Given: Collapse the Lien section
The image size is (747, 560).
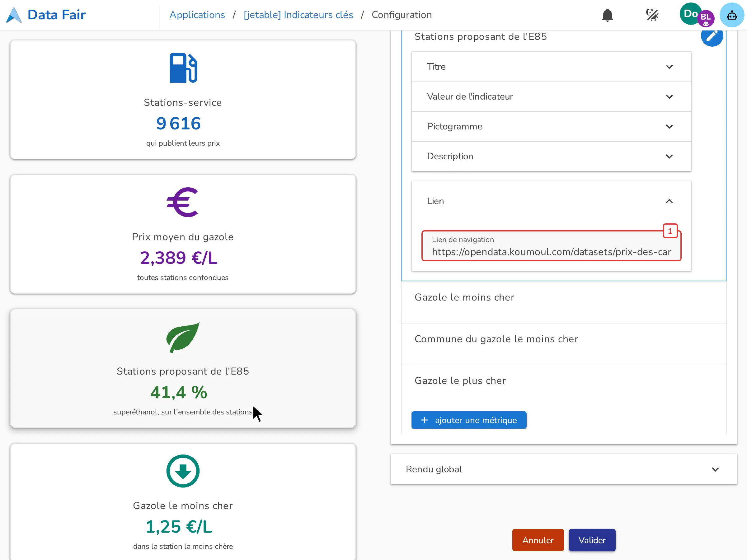Looking at the screenshot, I should pos(551,201).
